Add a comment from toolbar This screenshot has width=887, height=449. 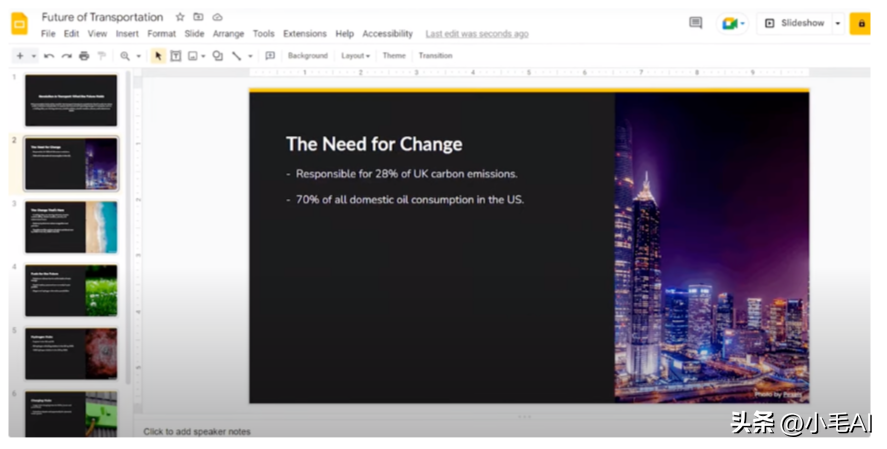[x=270, y=55]
